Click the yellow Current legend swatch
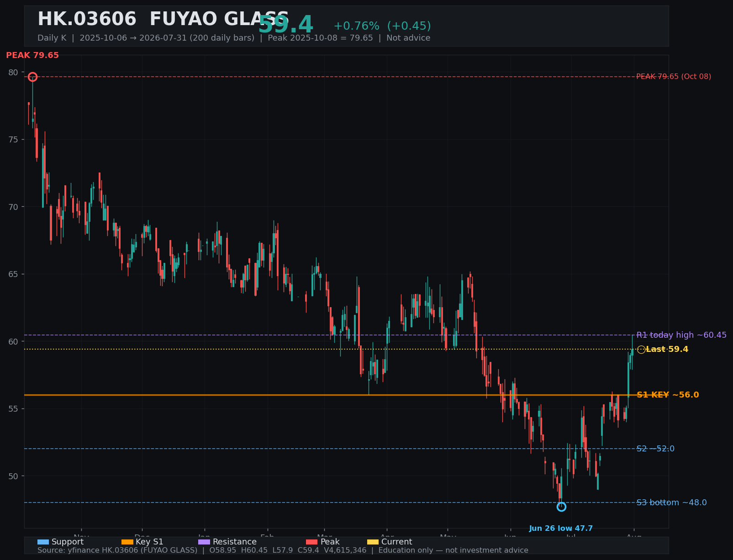This screenshot has width=733, height=560. [373, 542]
